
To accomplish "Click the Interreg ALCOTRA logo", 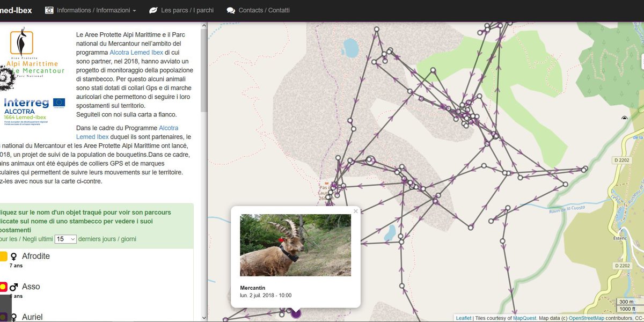I will [x=34, y=111].
